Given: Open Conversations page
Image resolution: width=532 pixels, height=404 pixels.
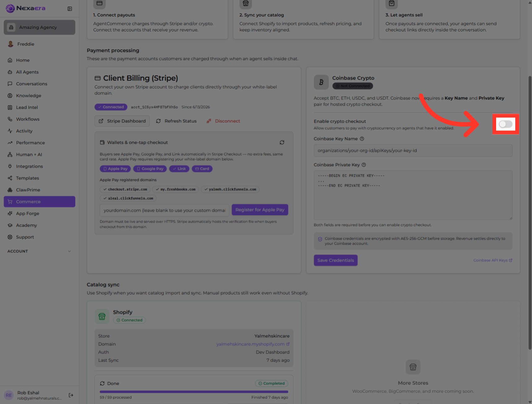Looking at the screenshot, I should pos(39,84).
